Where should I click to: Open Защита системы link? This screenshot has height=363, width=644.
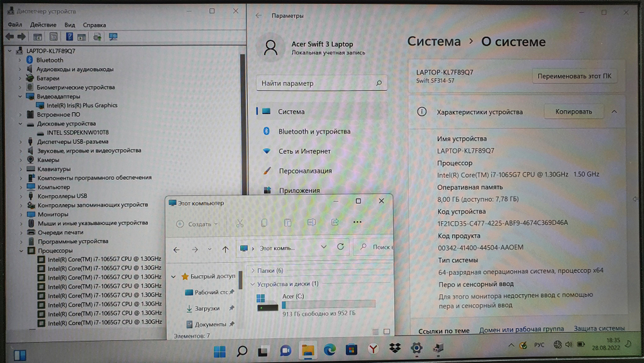(599, 328)
